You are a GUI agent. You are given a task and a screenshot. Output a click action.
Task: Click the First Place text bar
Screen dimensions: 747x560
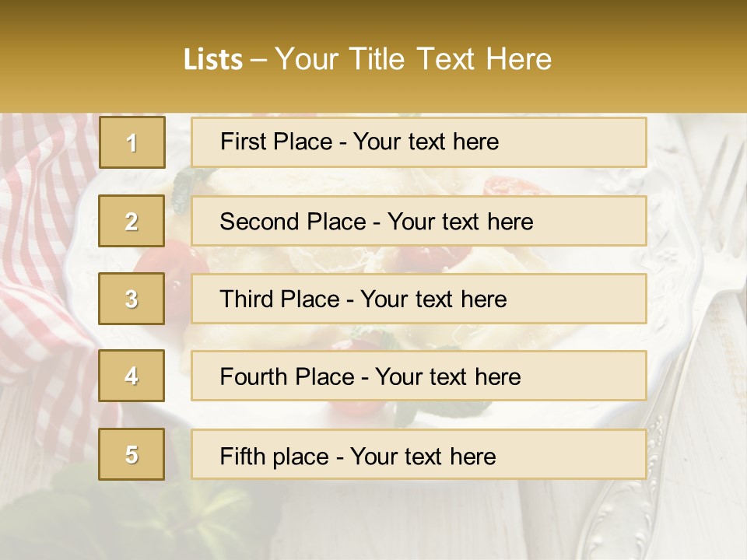click(419, 142)
